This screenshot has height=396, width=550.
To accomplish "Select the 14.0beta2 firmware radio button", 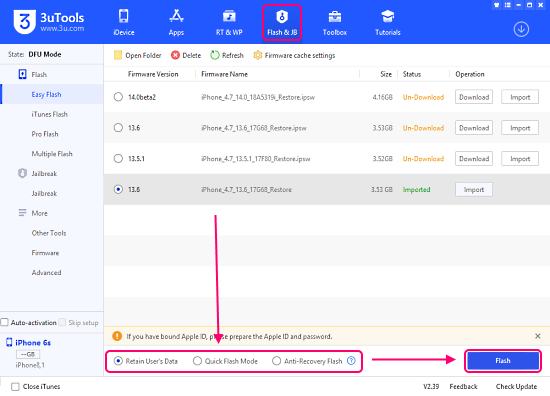I will [118, 97].
